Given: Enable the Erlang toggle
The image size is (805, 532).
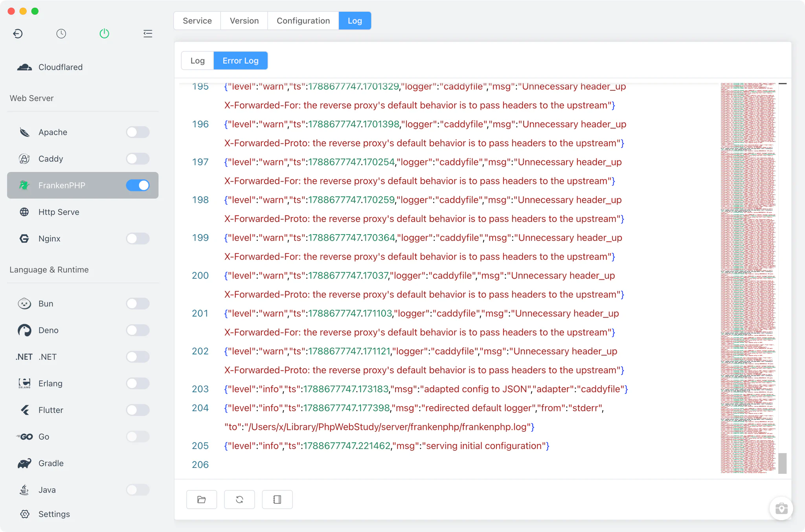Looking at the screenshot, I should [x=138, y=383].
